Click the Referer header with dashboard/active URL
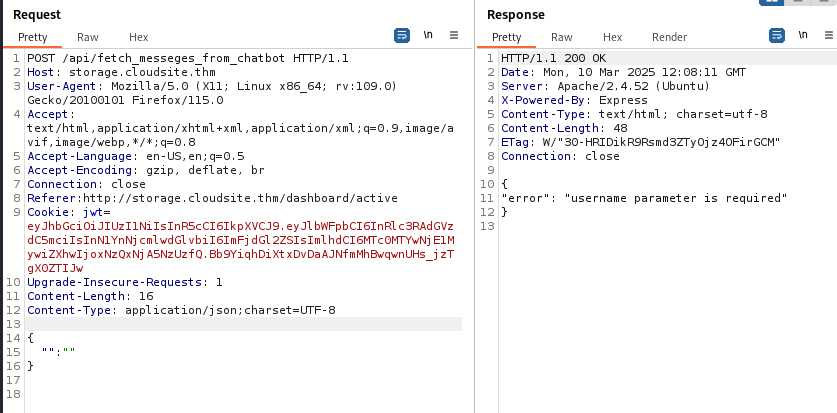This screenshot has height=413, width=837. [212, 198]
